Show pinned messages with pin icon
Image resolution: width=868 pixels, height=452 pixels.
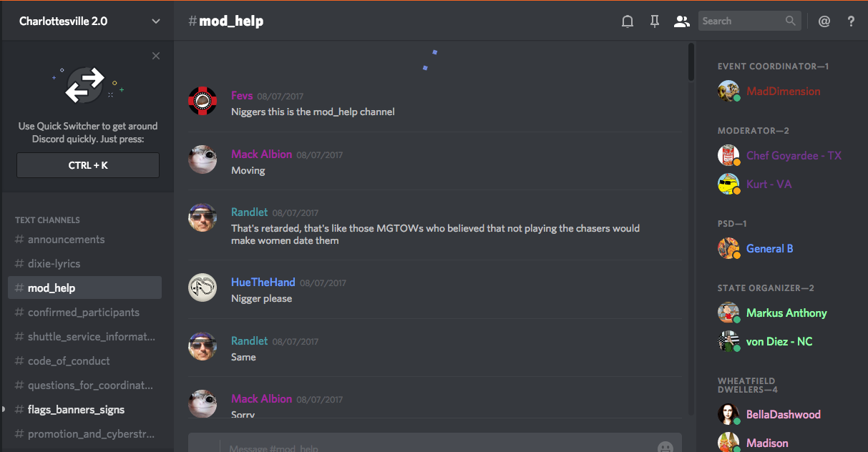[654, 21]
